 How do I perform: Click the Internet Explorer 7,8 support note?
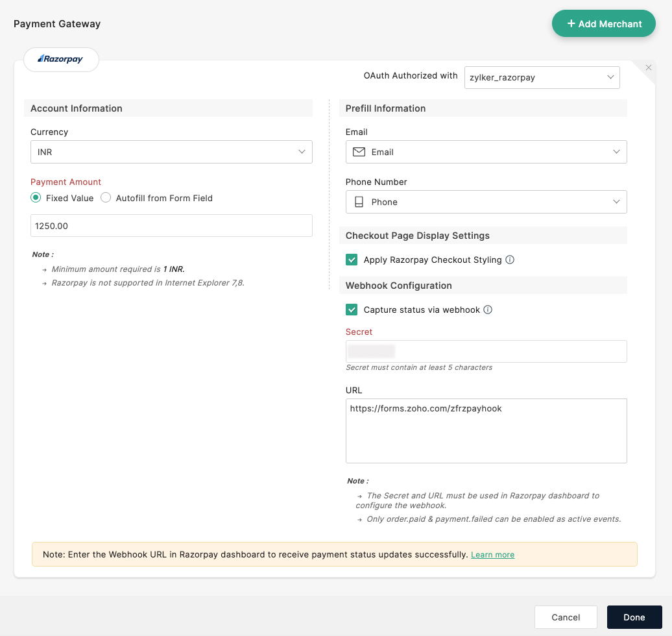point(148,282)
